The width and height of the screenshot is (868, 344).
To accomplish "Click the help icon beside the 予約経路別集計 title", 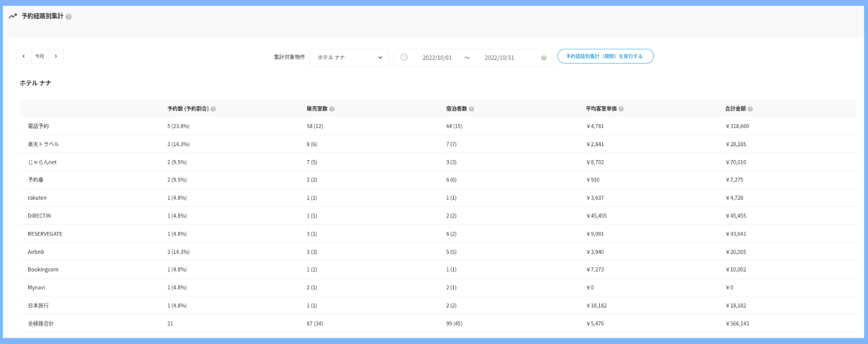I will point(69,17).
